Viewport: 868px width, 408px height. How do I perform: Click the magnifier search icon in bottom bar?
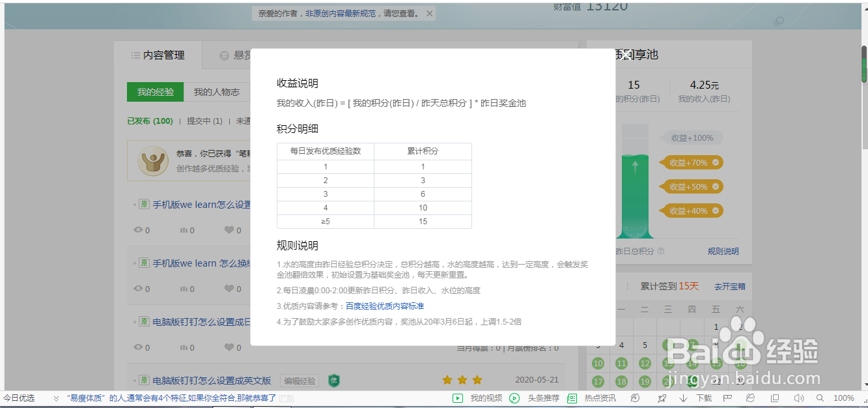click(x=820, y=398)
